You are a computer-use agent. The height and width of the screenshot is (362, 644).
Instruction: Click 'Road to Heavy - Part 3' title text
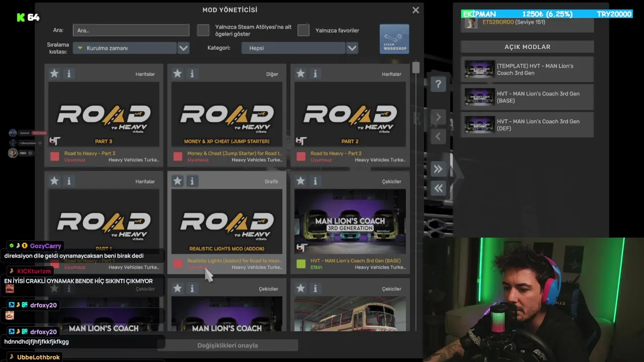tap(90, 153)
